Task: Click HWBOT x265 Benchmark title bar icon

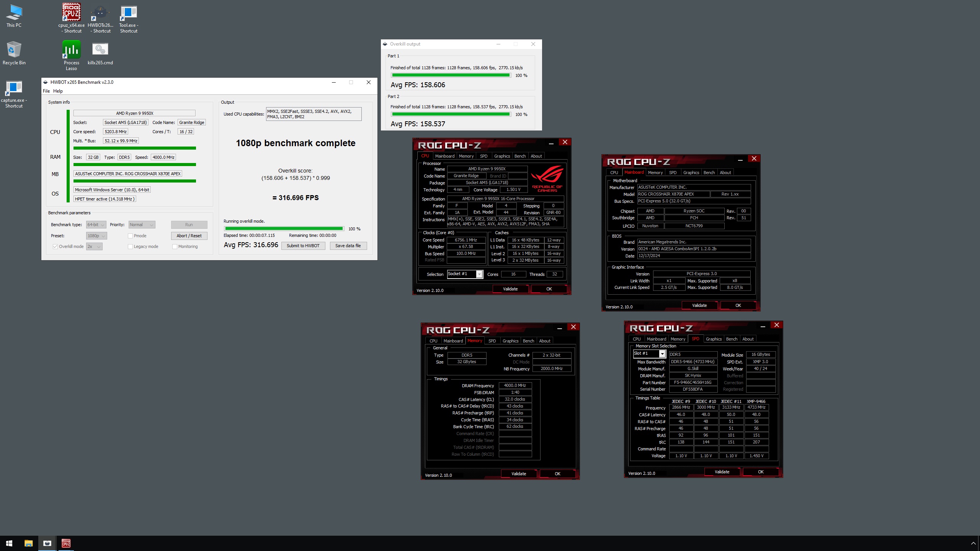Action: (x=46, y=82)
